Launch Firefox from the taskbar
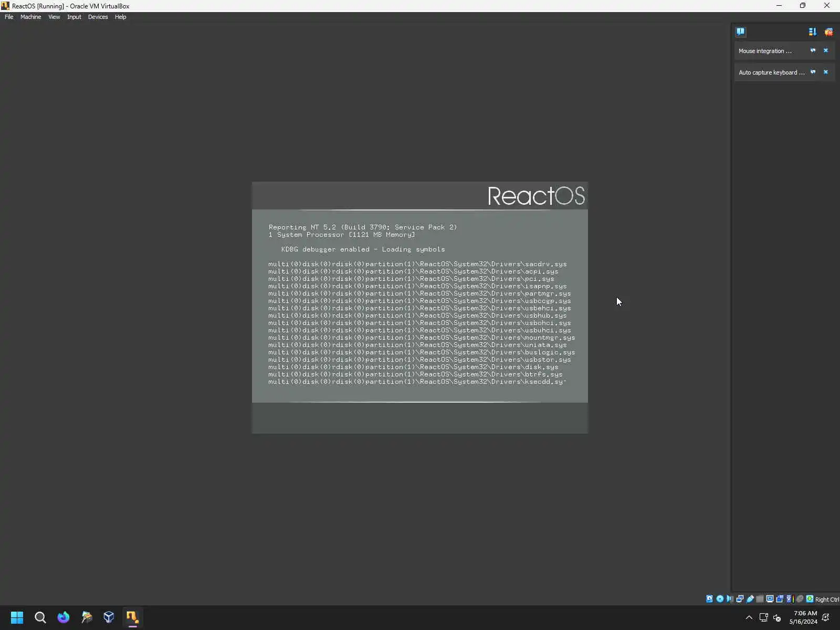The height and width of the screenshot is (630, 840). pyautogui.click(x=63, y=617)
